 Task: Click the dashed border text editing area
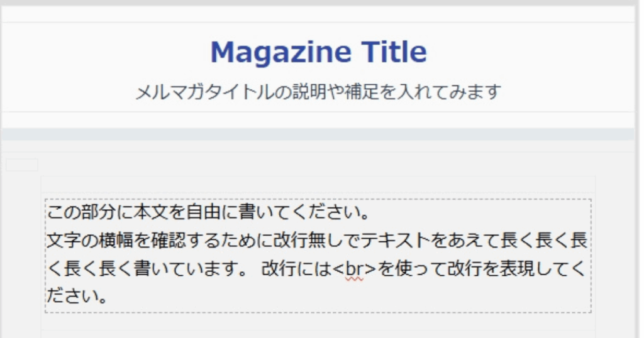[x=318, y=256]
